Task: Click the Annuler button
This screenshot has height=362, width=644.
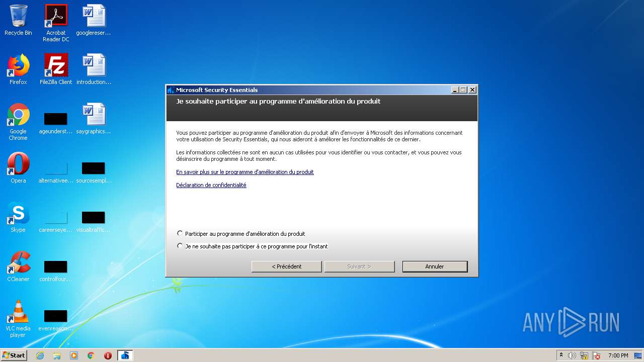Action: pos(435,266)
